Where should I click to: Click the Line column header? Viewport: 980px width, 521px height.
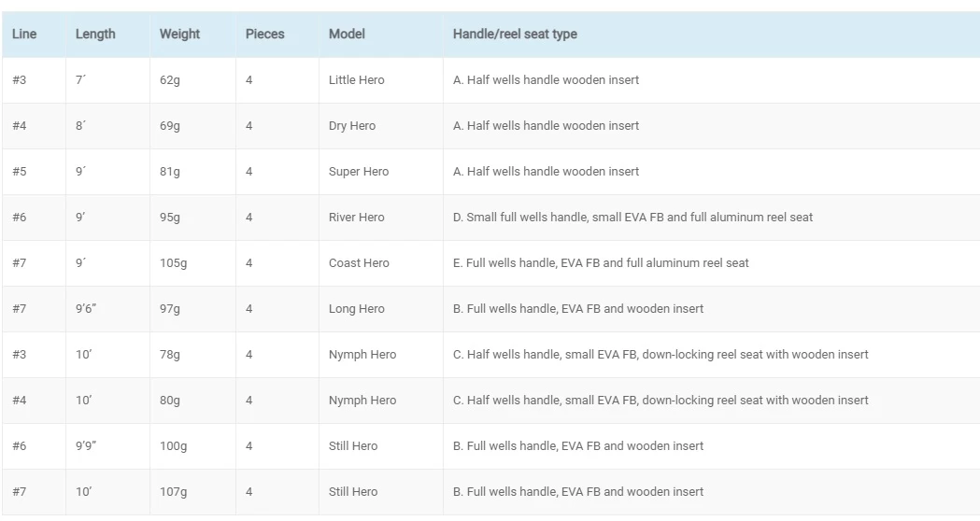point(24,34)
